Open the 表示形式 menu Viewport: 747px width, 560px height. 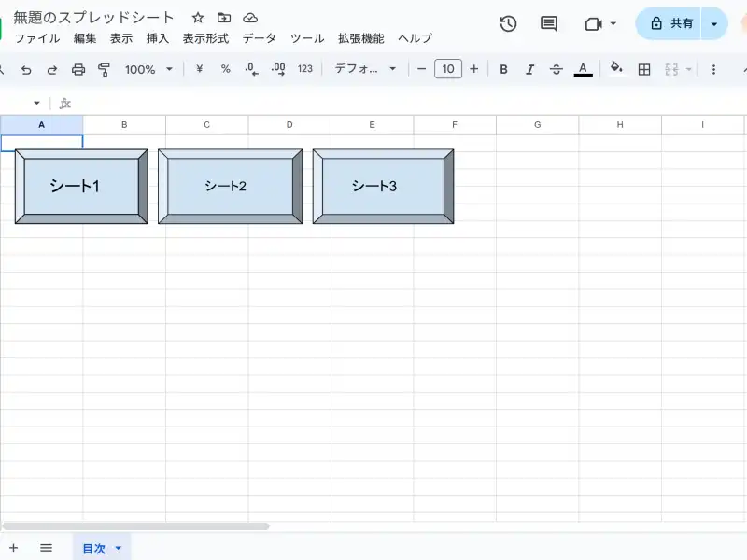click(x=205, y=38)
